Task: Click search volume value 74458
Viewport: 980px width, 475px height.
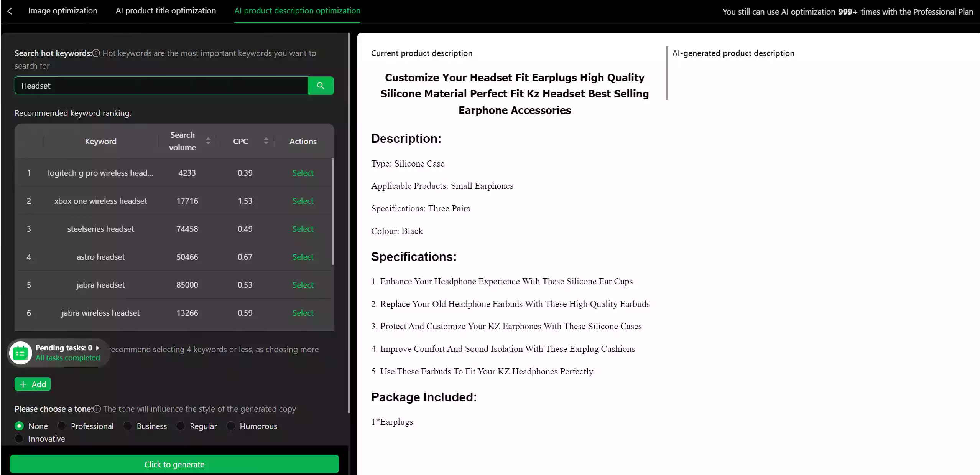Action: (187, 229)
